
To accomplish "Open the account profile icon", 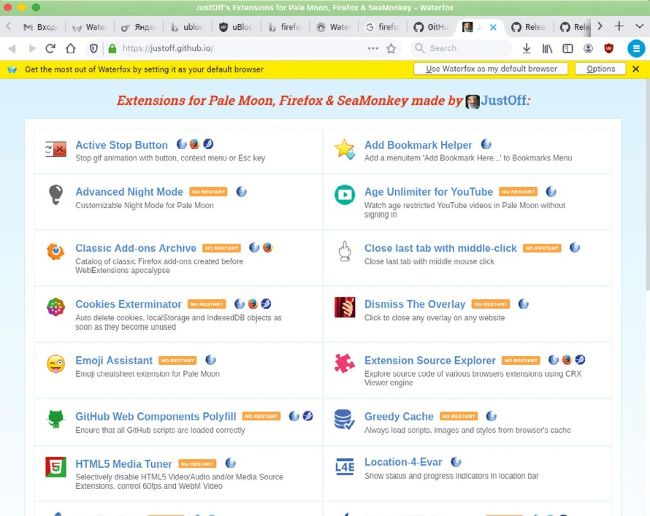I will [x=589, y=48].
